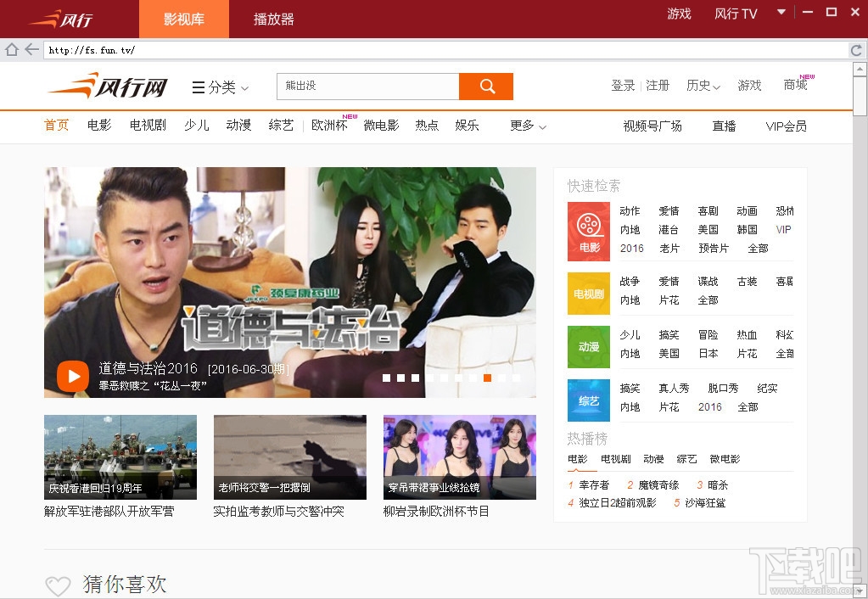Click in the 熊出没 search field

pyautogui.click(x=368, y=87)
